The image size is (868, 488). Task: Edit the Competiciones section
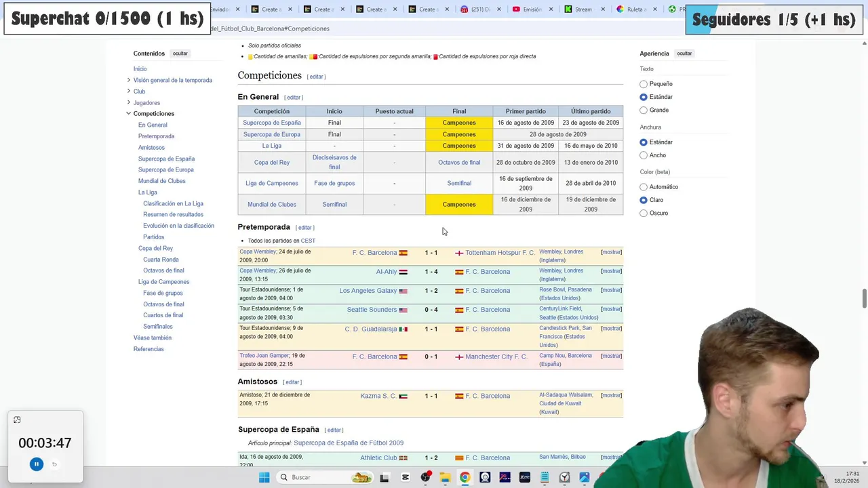[x=316, y=77]
